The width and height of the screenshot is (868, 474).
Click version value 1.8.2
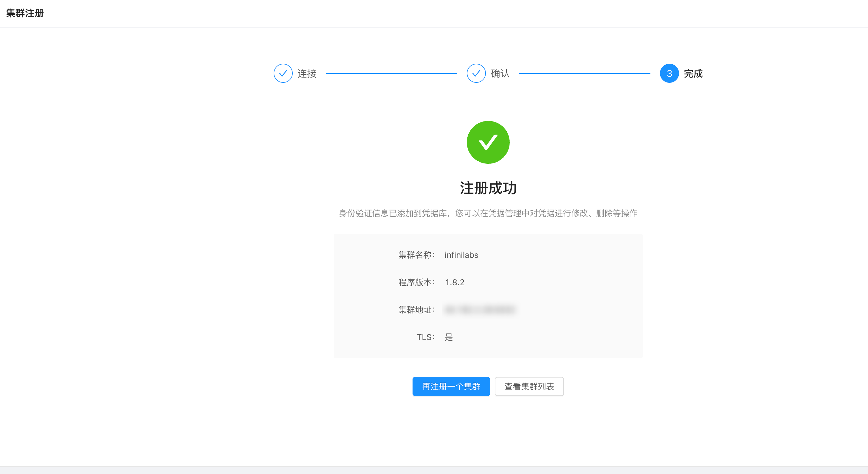454,282
